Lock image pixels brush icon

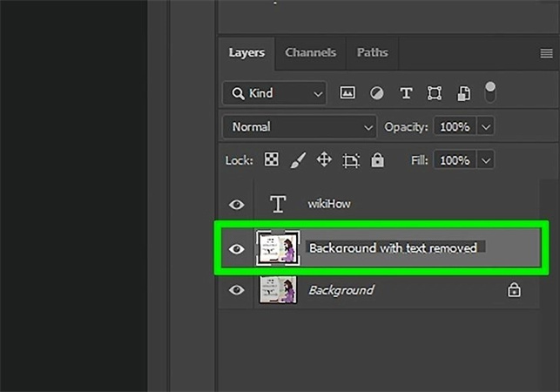click(x=298, y=160)
